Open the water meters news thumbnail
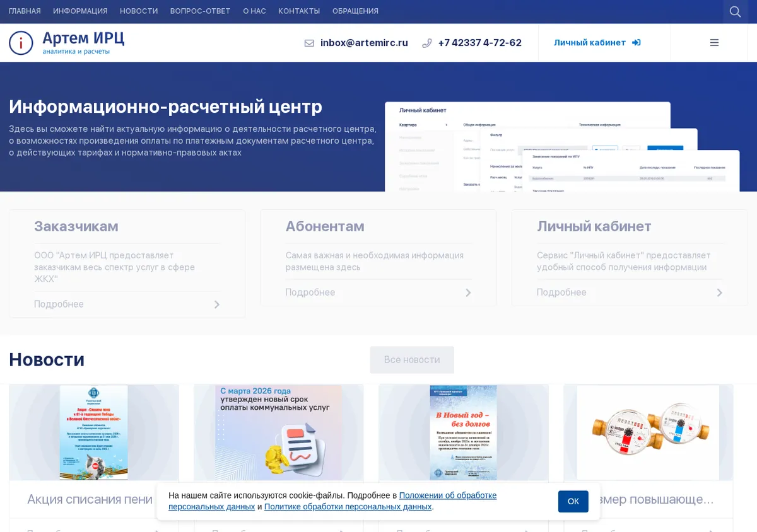 [648, 432]
